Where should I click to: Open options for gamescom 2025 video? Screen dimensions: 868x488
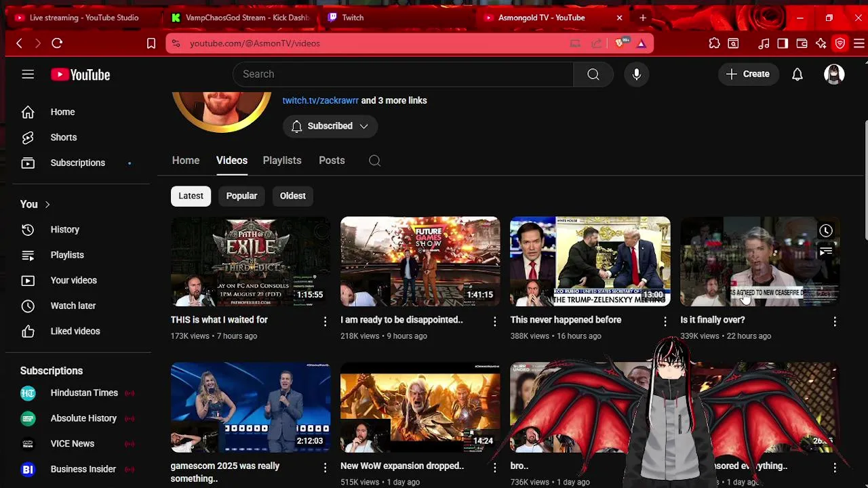(x=325, y=468)
